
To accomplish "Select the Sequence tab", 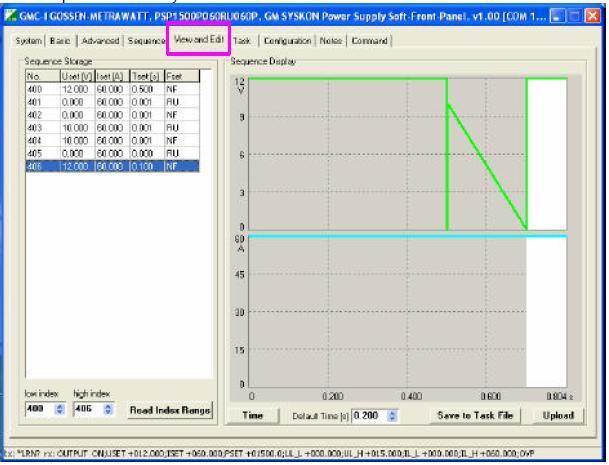I will coord(146,41).
